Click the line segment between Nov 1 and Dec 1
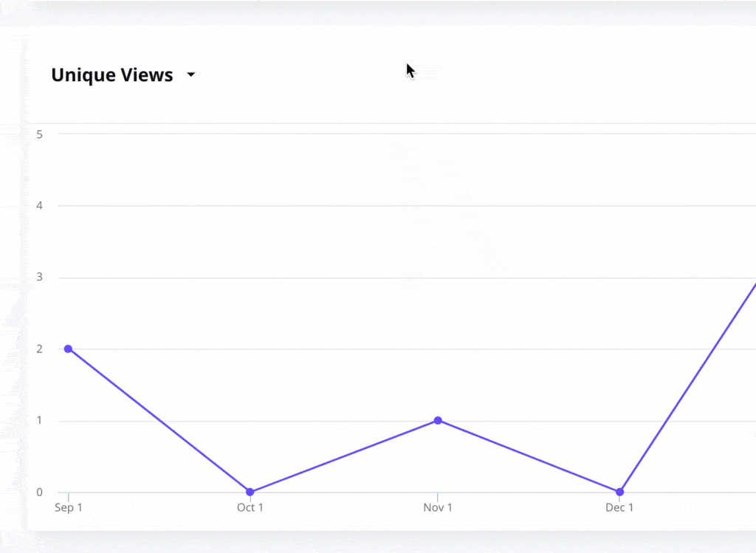 coord(529,456)
